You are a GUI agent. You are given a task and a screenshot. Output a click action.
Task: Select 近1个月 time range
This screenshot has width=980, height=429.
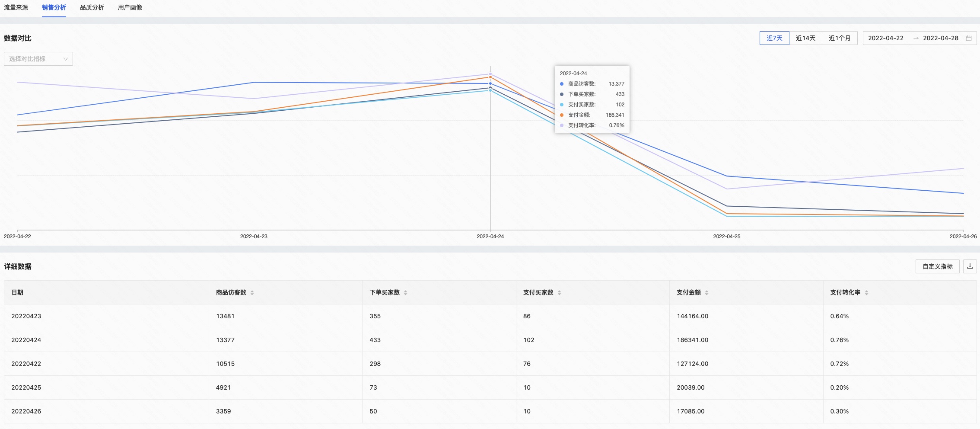click(840, 38)
